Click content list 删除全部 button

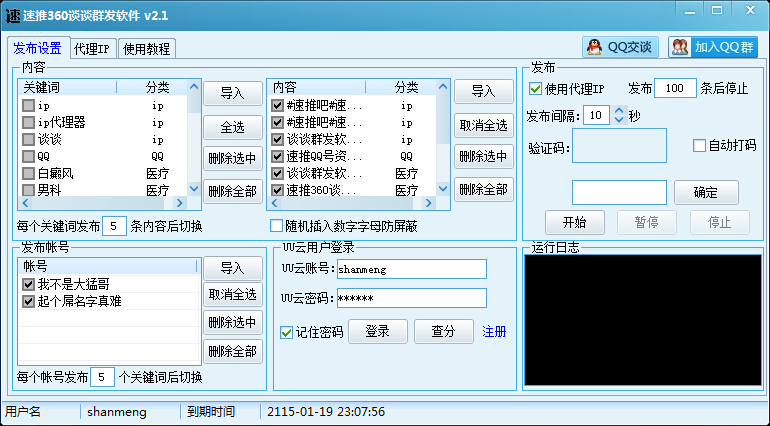(x=484, y=189)
